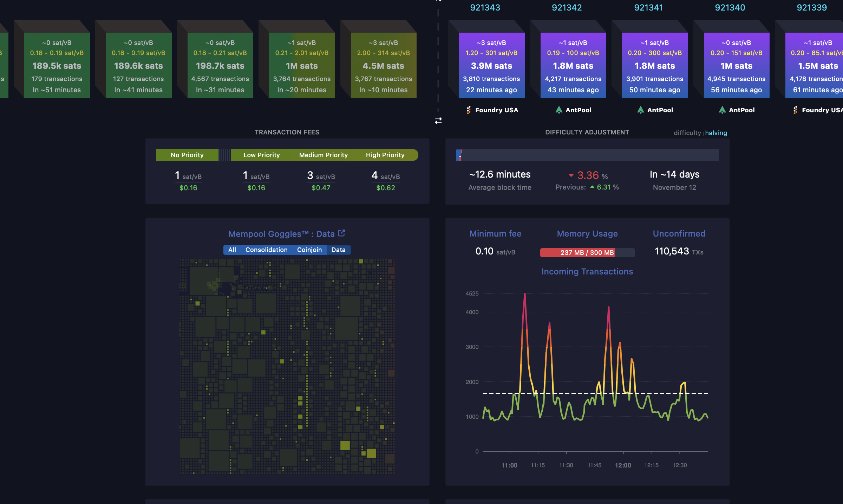Click the swap arrows icon below the dashed divider
The width and height of the screenshot is (843, 504).
pos(438,121)
